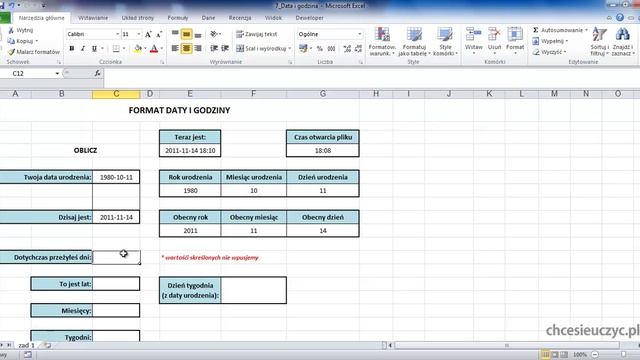Open the Ogólne number format dropdown
The height and width of the screenshot is (360, 640).
tap(360, 34)
